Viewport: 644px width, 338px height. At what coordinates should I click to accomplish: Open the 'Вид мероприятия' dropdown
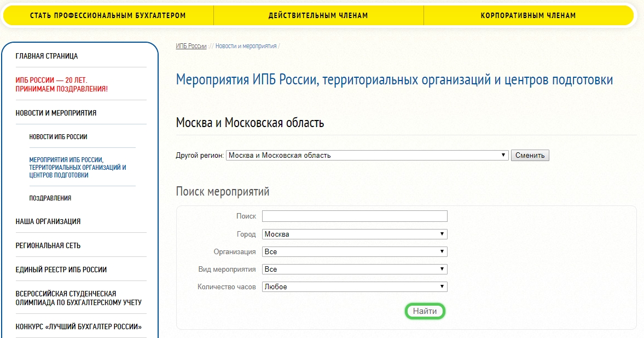355,270
